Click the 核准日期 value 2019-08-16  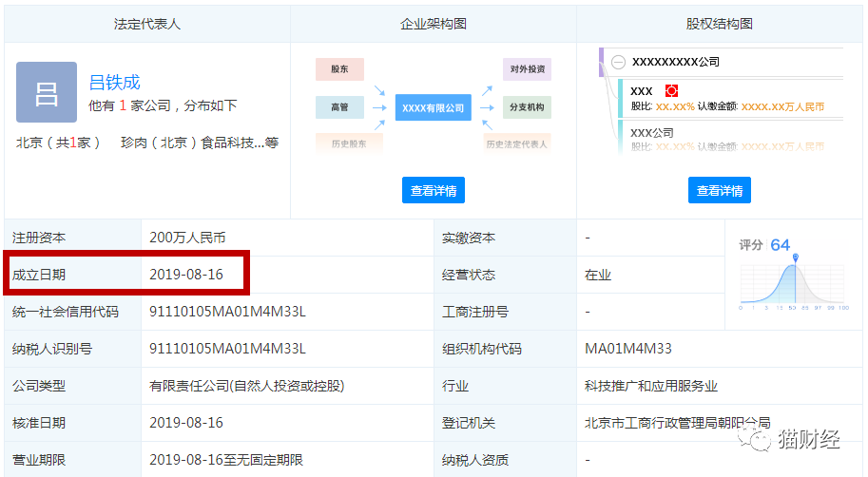(x=186, y=423)
